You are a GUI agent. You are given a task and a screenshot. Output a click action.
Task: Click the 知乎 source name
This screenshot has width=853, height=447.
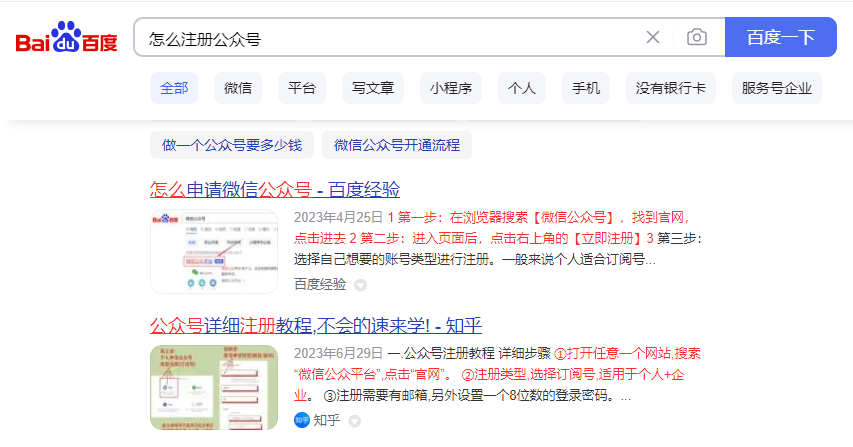point(327,420)
